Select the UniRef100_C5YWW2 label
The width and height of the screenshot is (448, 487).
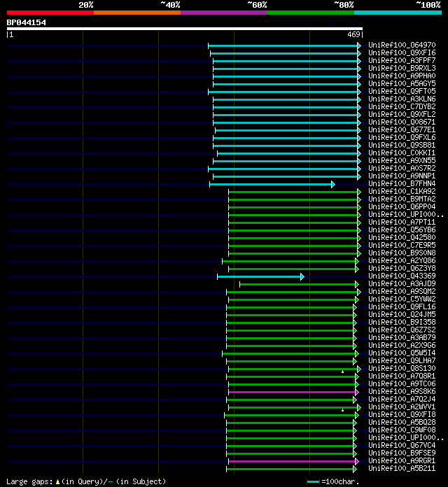(402, 299)
